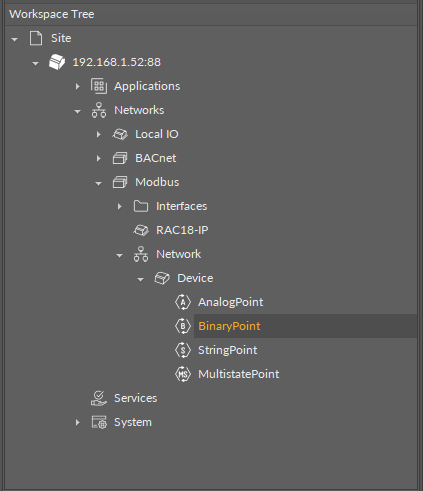Click the BinaryPoint 'B' icon
This screenshot has width=423, height=491.
[x=183, y=326]
